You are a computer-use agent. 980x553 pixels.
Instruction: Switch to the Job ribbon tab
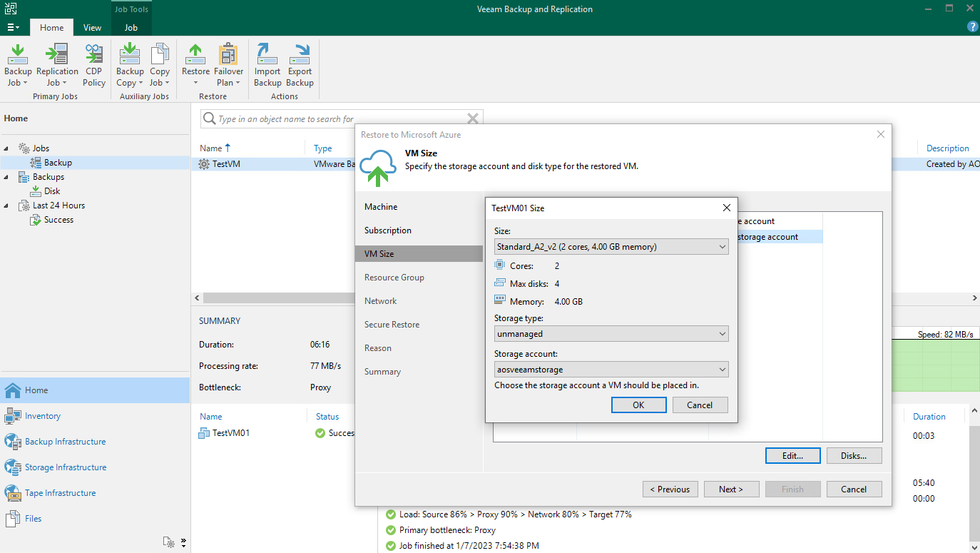tap(131, 27)
